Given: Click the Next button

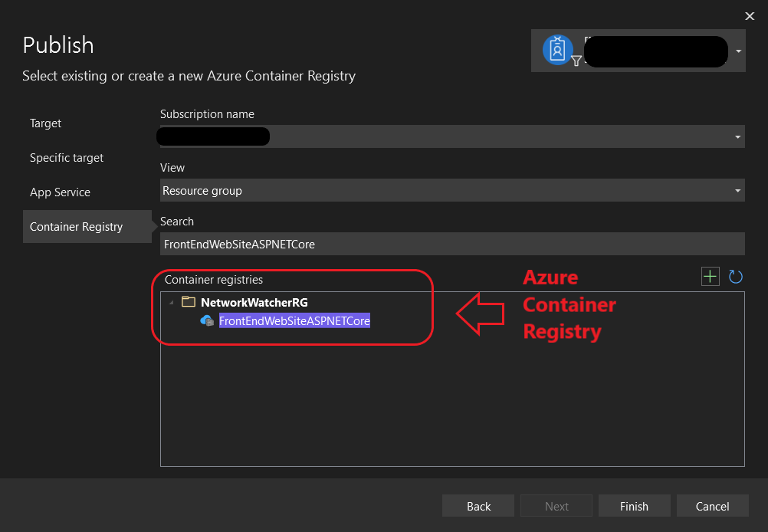Looking at the screenshot, I should [556, 505].
